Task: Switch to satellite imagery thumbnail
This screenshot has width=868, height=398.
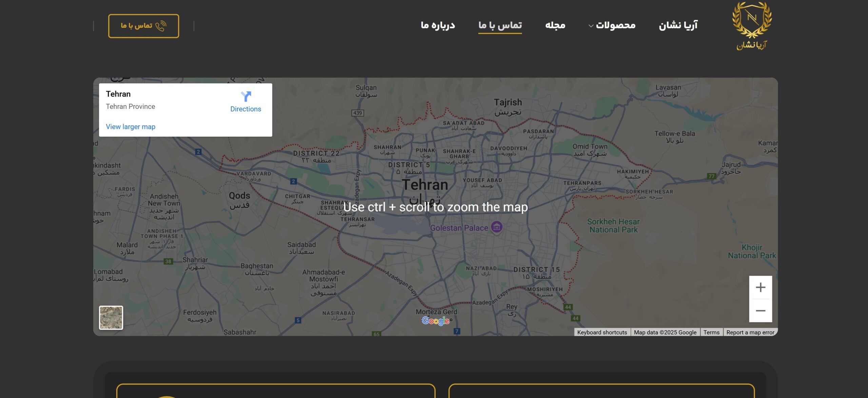Action: point(111,318)
